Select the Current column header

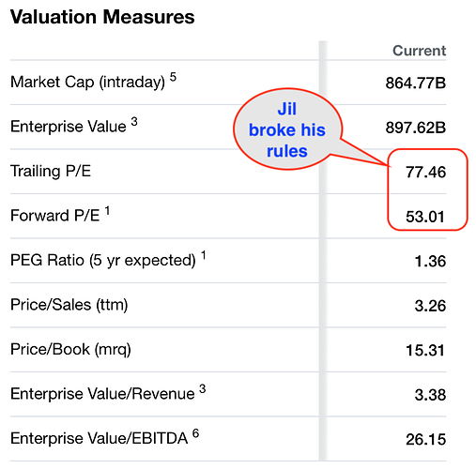tap(420, 51)
